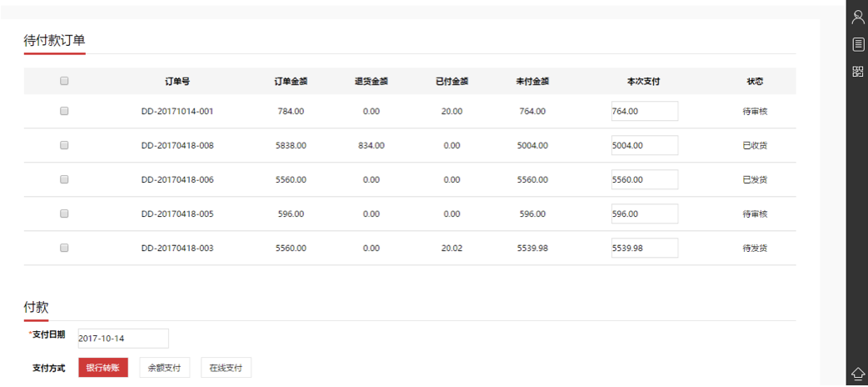Pick 在线支付 payment option

pyautogui.click(x=226, y=368)
